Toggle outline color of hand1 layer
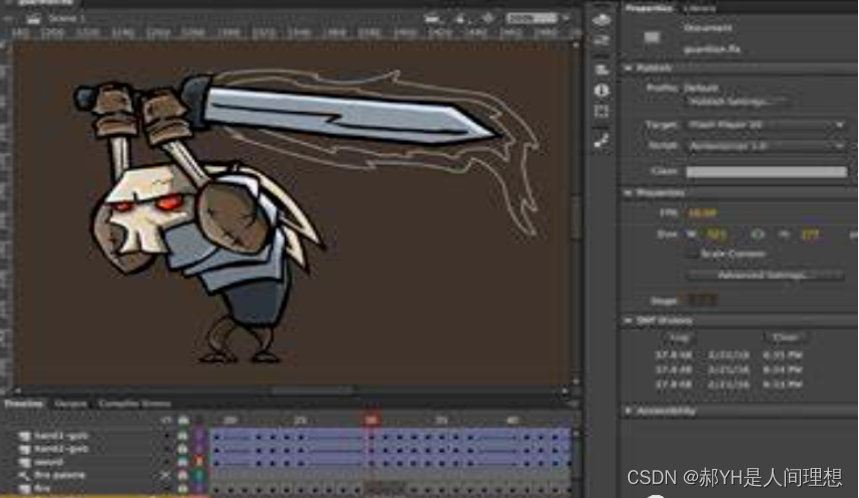Screen dimensions: 859x498 coord(199,436)
